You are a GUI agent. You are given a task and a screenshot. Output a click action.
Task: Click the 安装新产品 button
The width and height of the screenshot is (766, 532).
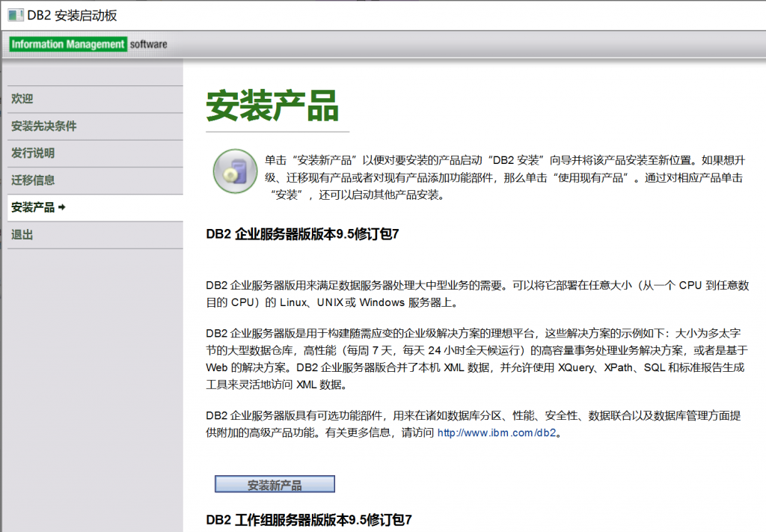[x=275, y=484]
